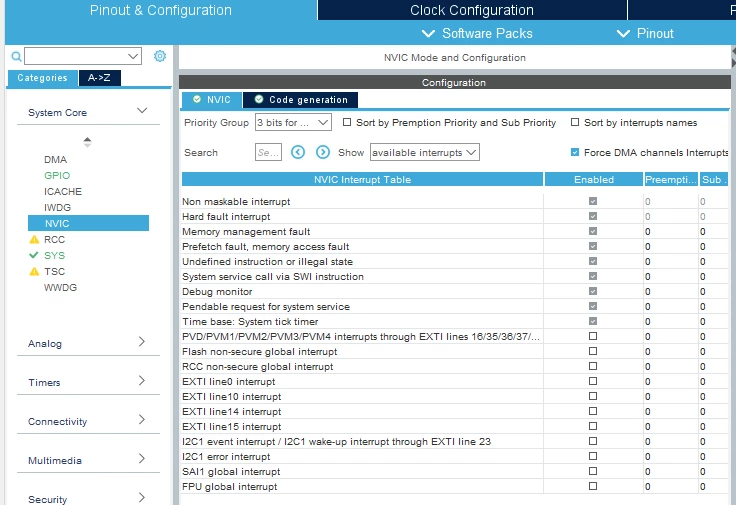The height and width of the screenshot is (505, 736).
Task: Select the NVIC configuration tab
Action: coord(212,100)
